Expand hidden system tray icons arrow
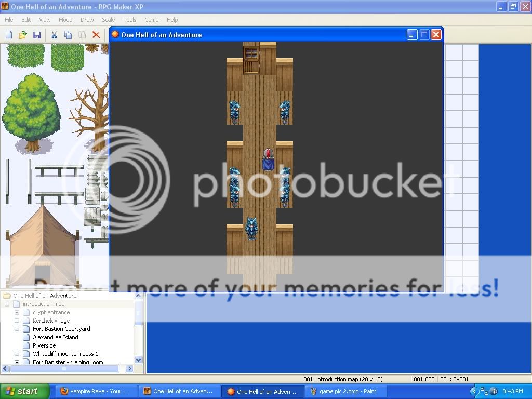Image resolution: width=532 pixels, height=399 pixels. pyautogui.click(x=474, y=392)
